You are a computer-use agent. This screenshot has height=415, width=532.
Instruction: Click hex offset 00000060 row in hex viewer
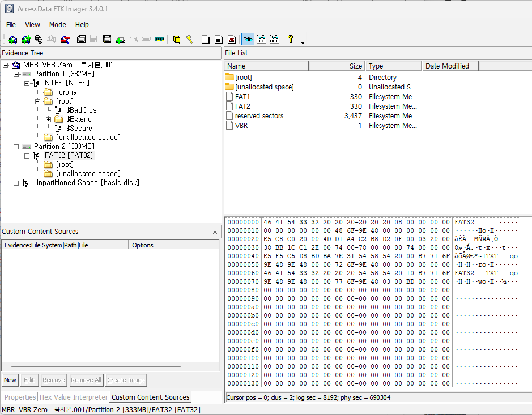coord(372,273)
